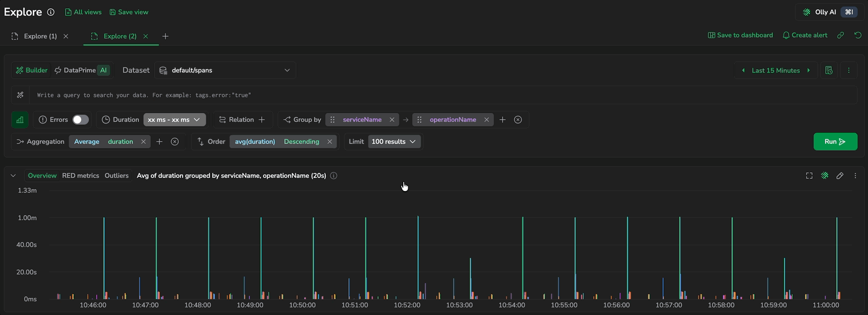Click the Duration clock icon
The image size is (868, 315).
click(x=106, y=120)
